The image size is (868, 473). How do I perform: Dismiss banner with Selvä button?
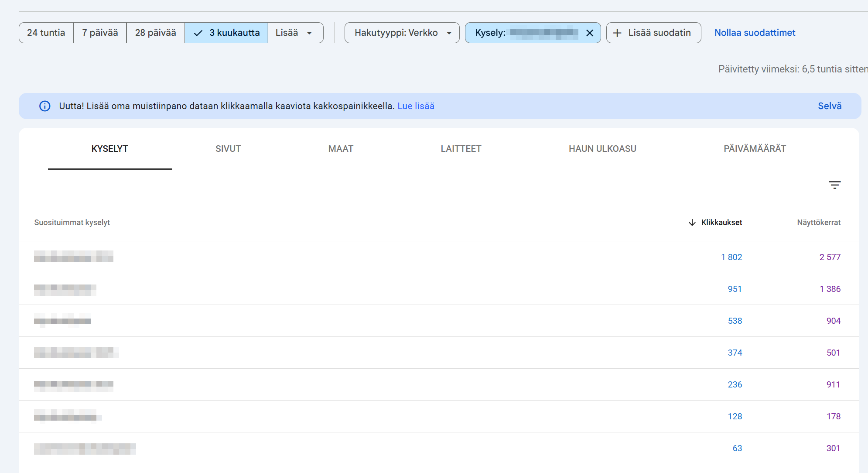[829, 106]
